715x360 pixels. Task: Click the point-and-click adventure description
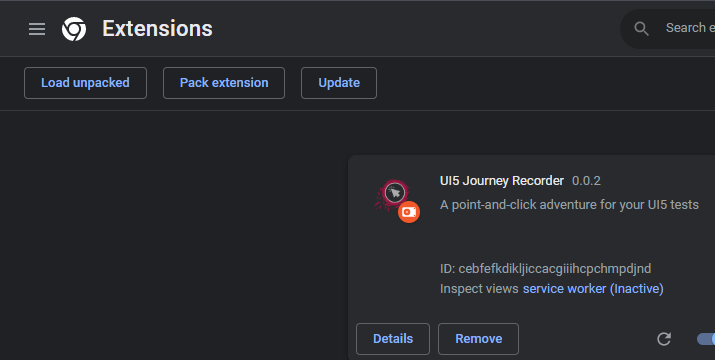click(569, 205)
